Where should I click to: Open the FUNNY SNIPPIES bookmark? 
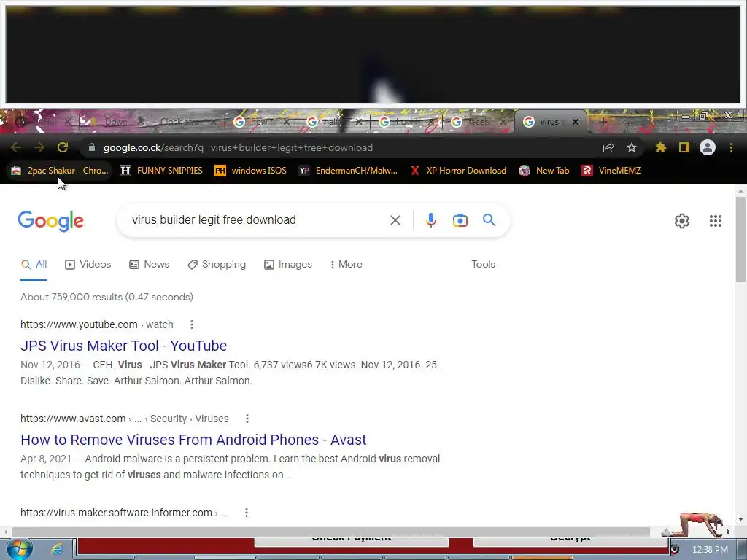click(161, 171)
